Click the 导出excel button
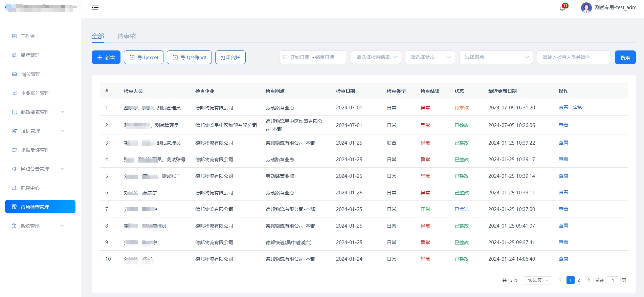The image size is (644, 297). tap(144, 57)
